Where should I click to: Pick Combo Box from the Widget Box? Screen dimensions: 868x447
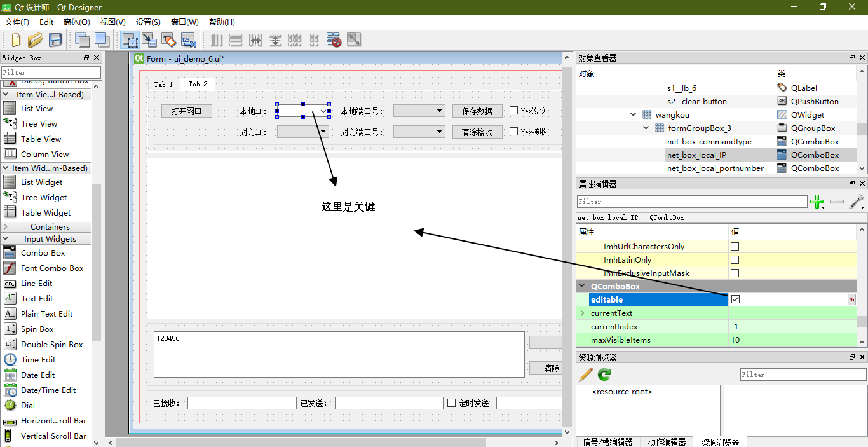click(x=43, y=253)
